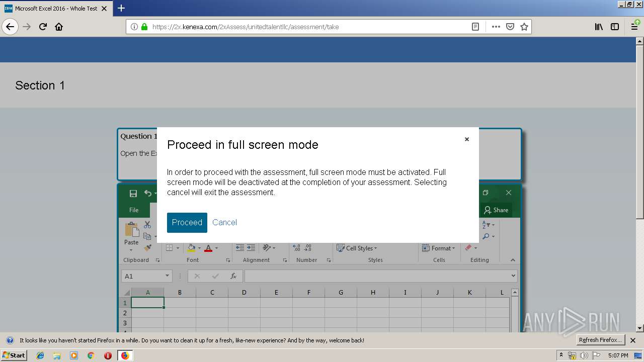
Task: Open the page actions three-dot menu
Action: click(x=496, y=27)
